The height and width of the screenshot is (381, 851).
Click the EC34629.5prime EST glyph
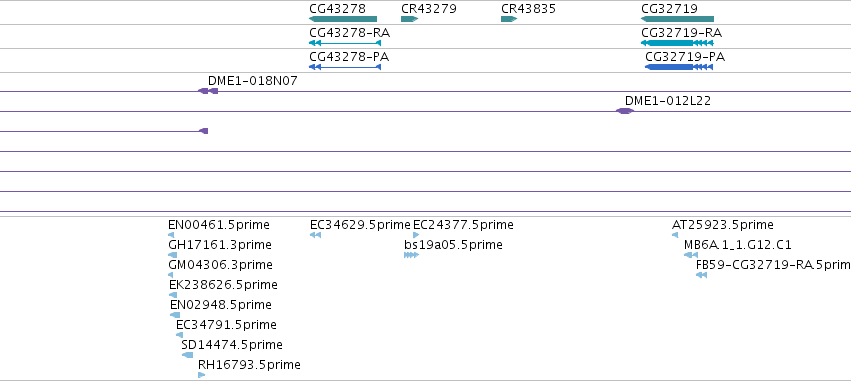(x=315, y=235)
